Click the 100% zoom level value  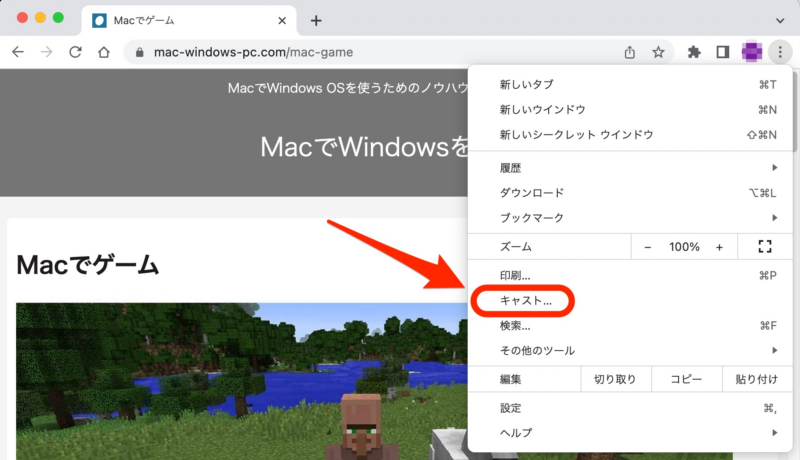[x=684, y=247]
